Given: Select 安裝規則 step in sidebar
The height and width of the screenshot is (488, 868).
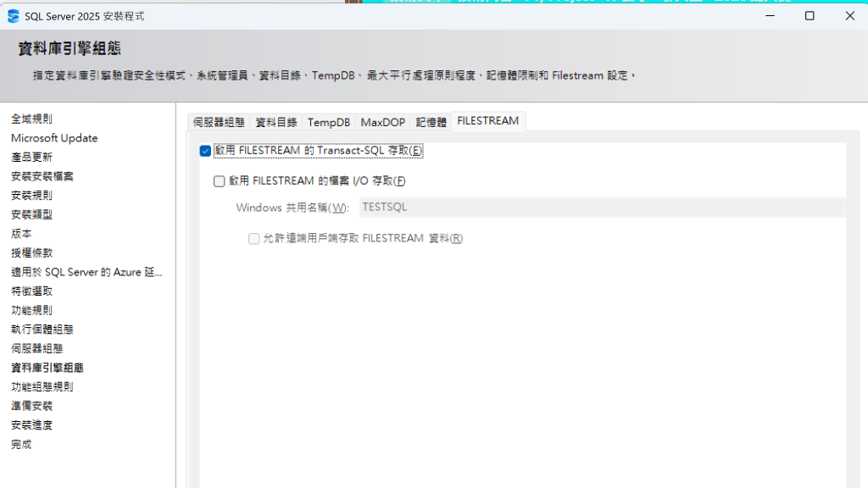Looking at the screenshot, I should click(x=31, y=196).
